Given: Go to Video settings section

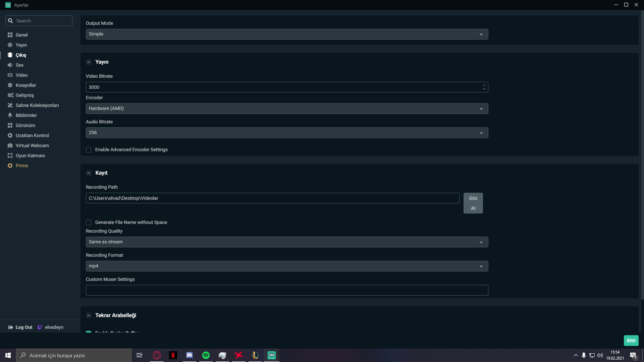Looking at the screenshot, I should (x=21, y=75).
